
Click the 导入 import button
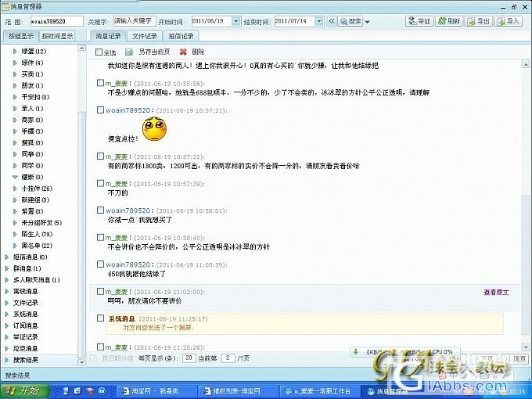(509, 22)
